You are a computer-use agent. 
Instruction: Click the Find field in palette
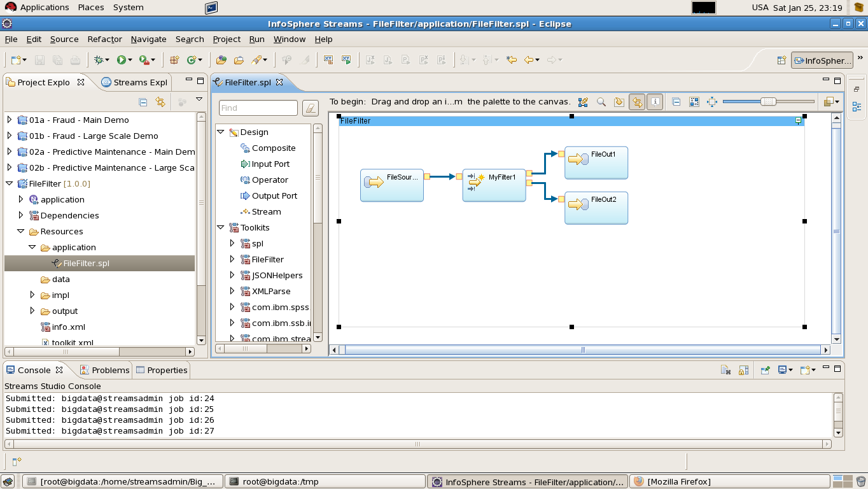pos(258,108)
